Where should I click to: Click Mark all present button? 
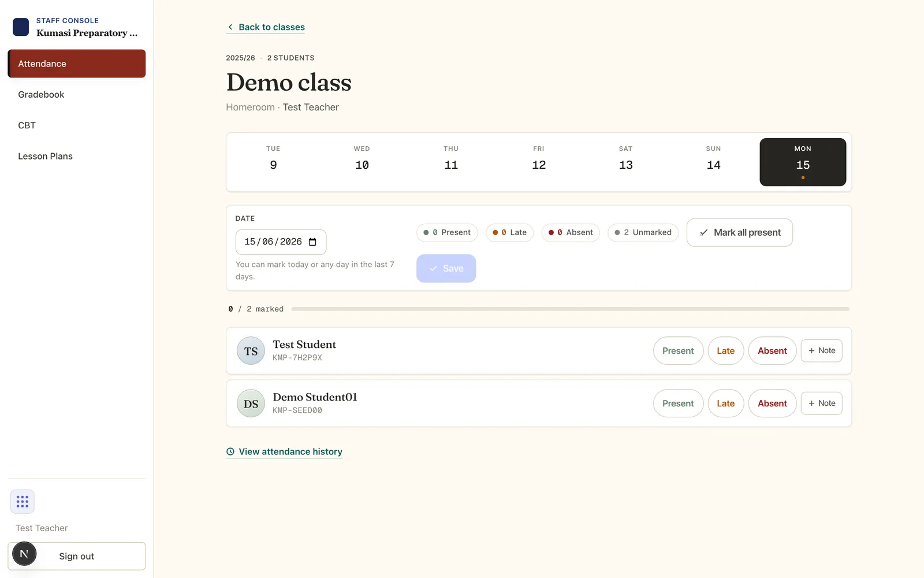[x=739, y=232]
